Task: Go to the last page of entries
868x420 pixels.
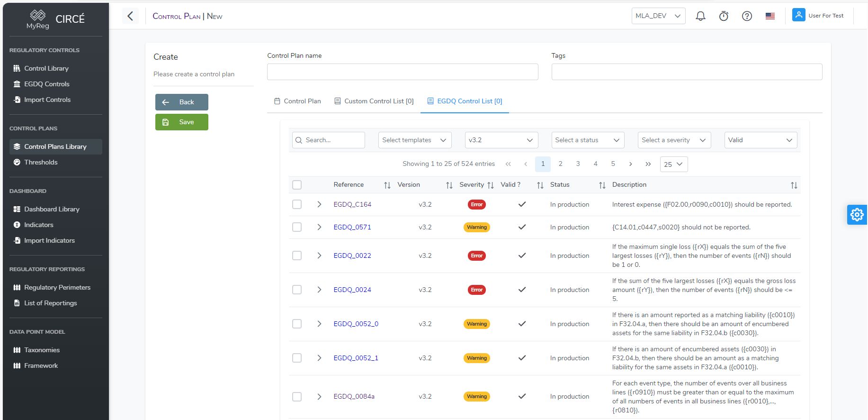Action: point(648,164)
